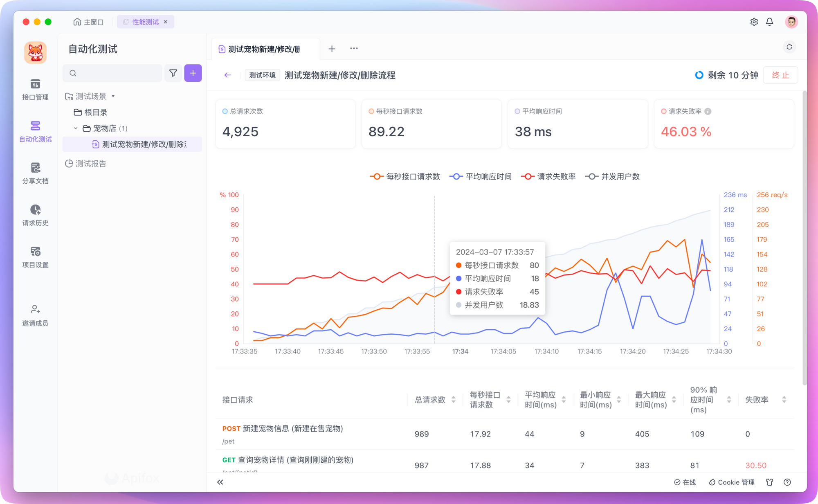Viewport: 818px width, 504px height.
Task: Open settings gear in title bar
Action: click(754, 22)
